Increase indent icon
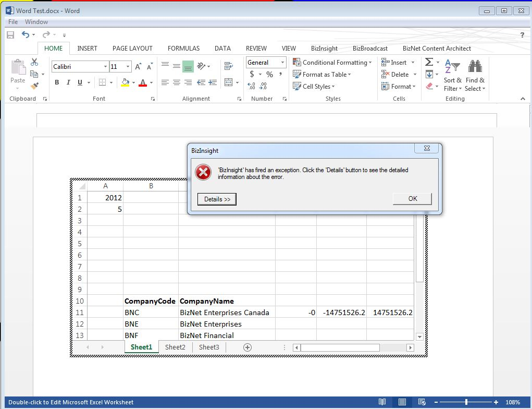 pos(213,82)
